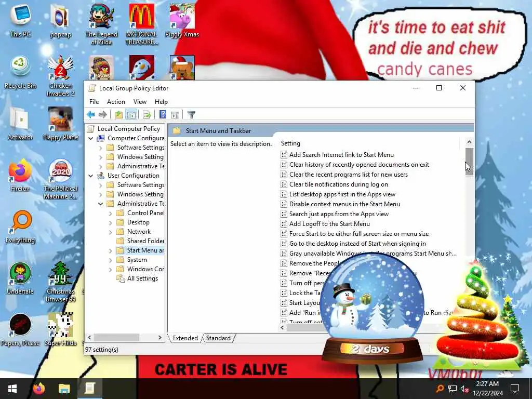Select The Legend of Zilda desktop icon
Screen dimensions: 532x399
click(101, 24)
